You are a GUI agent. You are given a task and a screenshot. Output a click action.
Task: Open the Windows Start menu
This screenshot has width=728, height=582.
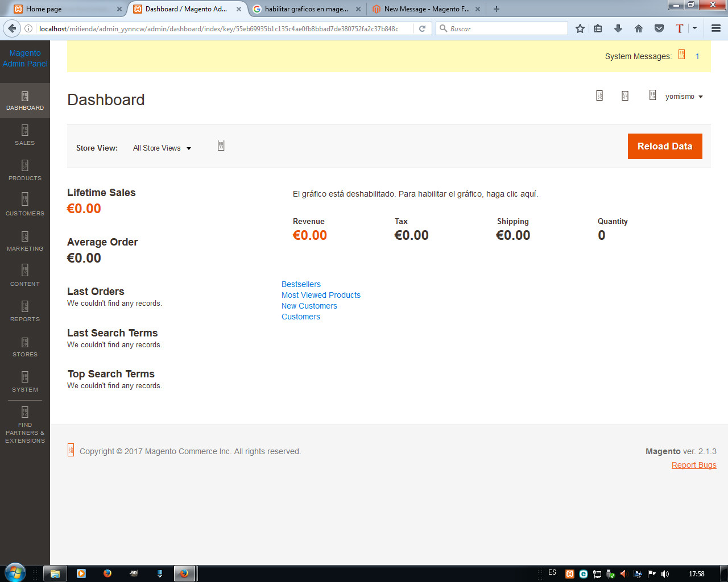click(15, 573)
